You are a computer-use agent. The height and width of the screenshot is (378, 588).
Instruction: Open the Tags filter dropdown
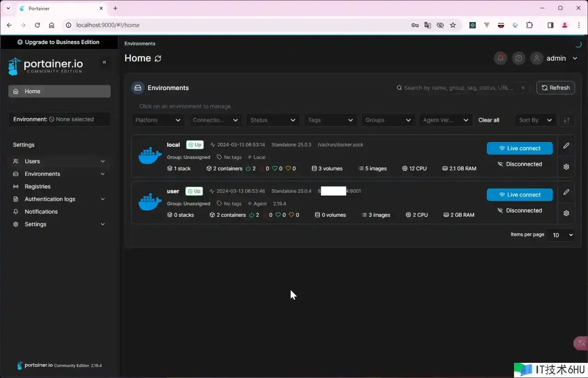click(x=331, y=120)
